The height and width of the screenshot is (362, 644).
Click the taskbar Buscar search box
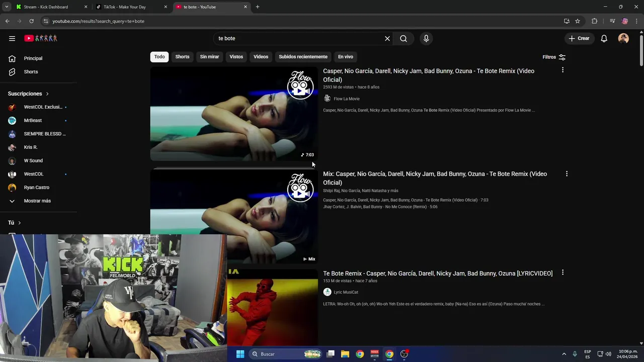pos(285,354)
